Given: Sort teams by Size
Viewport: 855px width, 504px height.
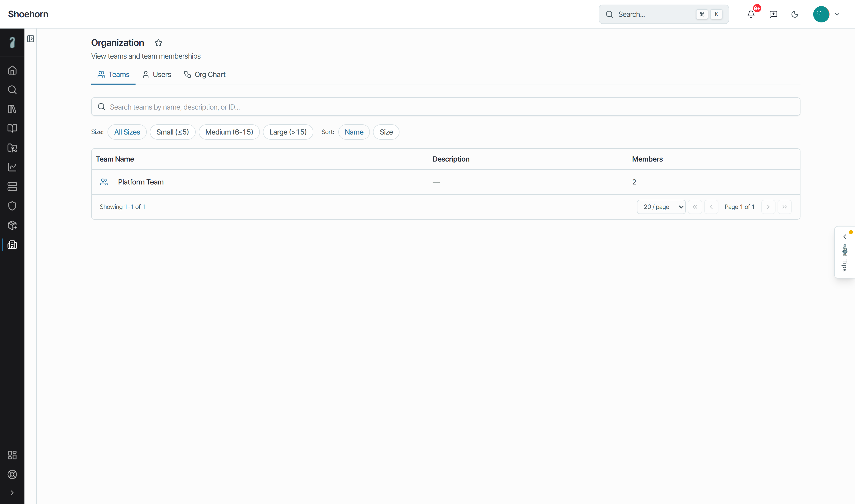Looking at the screenshot, I should coord(386,132).
